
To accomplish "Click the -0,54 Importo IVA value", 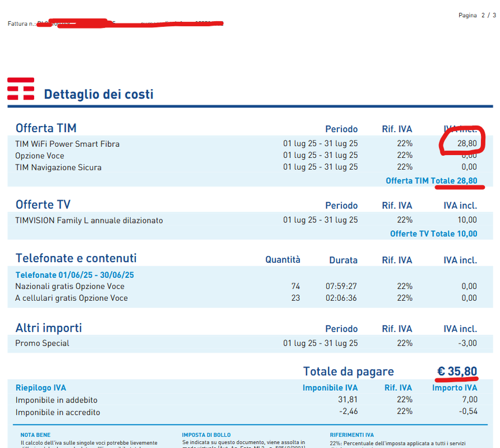I will pyautogui.click(x=468, y=412).
